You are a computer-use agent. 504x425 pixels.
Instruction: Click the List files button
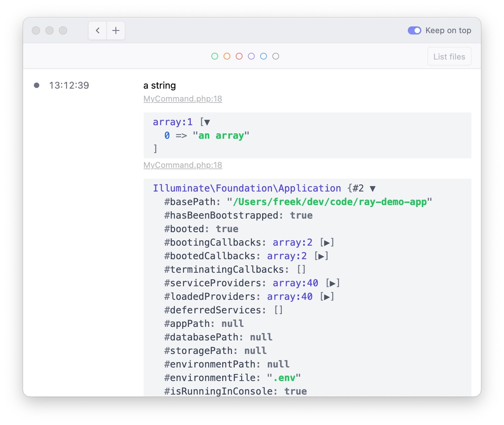click(449, 57)
